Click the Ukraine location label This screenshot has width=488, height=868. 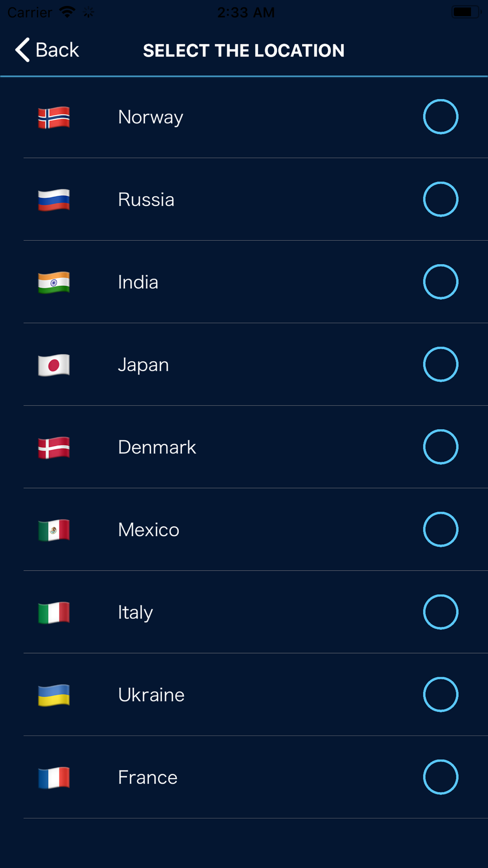pos(151,695)
